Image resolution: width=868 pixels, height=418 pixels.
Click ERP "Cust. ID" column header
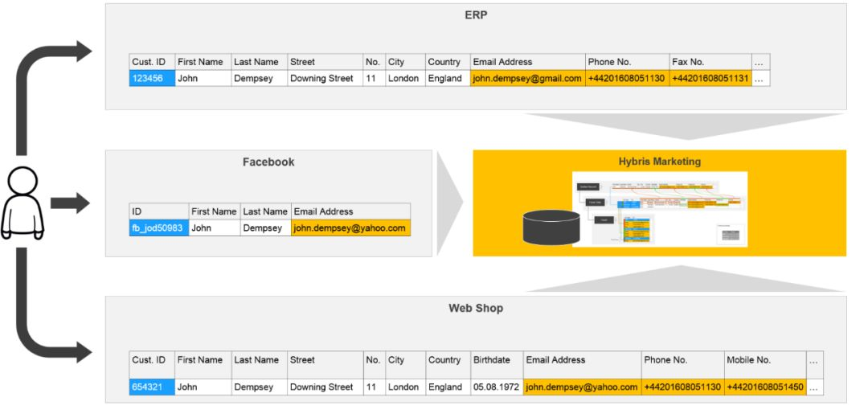(x=152, y=62)
